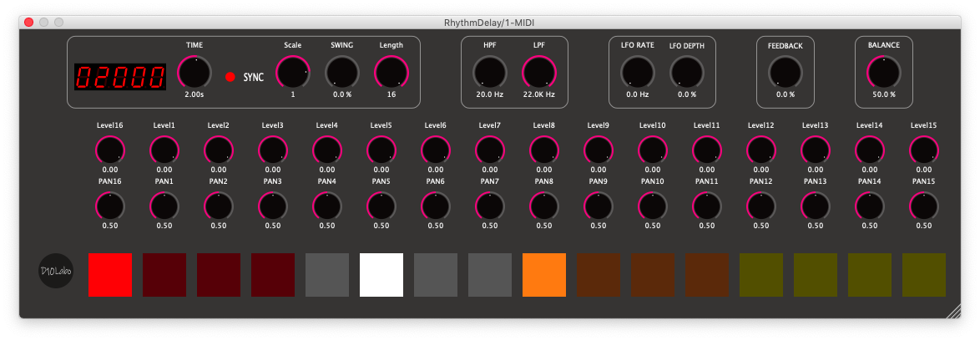Click the Level14 knob

(x=870, y=150)
